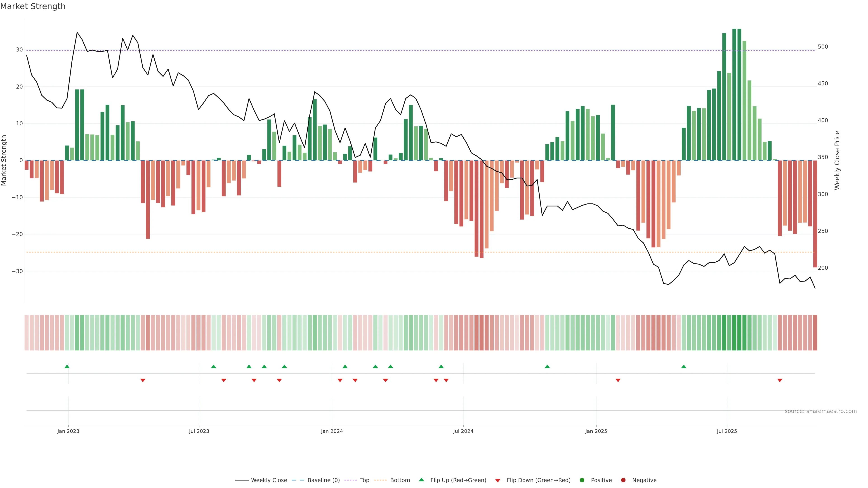The height and width of the screenshot is (488, 868).
Task: Click the Market Strength chart title
Action: coord(33,6)
